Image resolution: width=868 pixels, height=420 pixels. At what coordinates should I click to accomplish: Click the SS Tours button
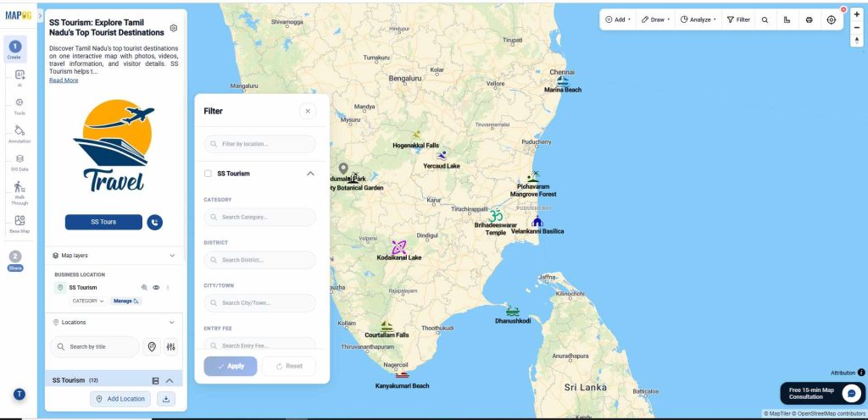(103, 222)
